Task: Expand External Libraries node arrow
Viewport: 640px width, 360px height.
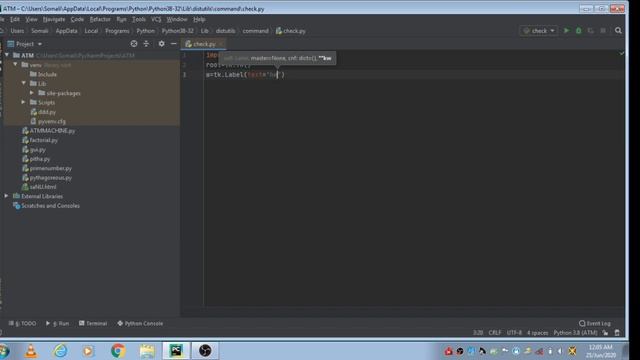Action: (7, 196)
